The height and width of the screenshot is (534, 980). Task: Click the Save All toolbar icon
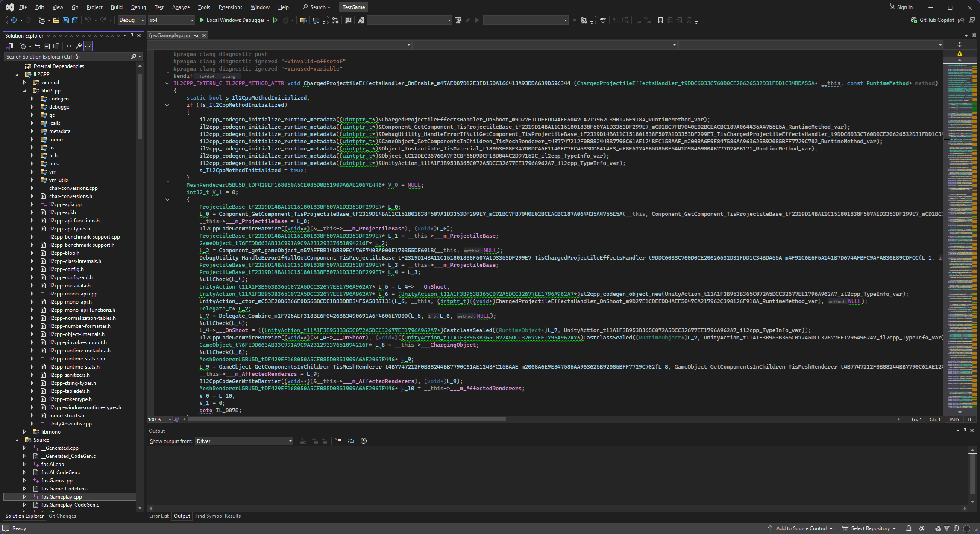(75, 20)
